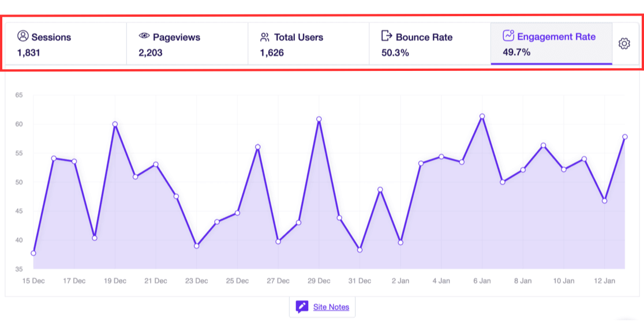Click the "25 Dec" axis label
The width and height of the screenshot is (644, 335).
tap(237, 281)
